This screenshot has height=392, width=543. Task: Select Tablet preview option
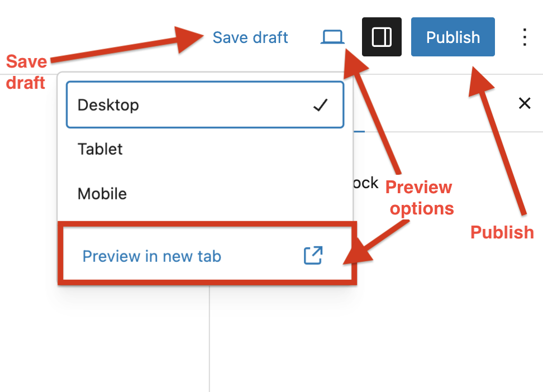tap(205, 149)
